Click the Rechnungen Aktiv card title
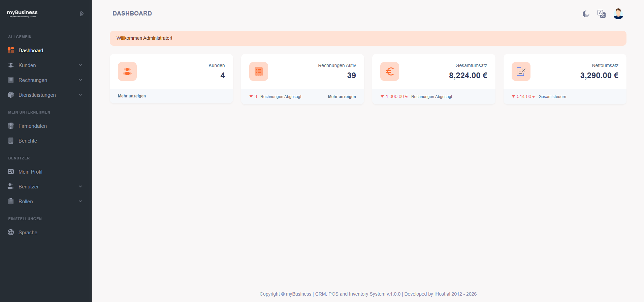 pyautogui.click(x=337, y=65)
